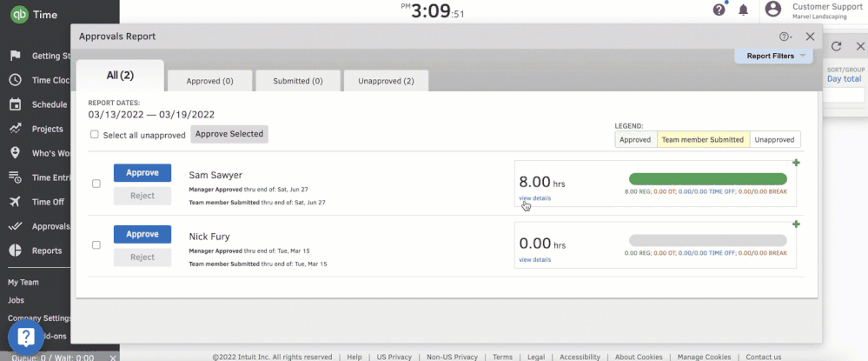Screen dimensions: 868x361
Task: Open the Schedule calendar icon
Action: 16,104
